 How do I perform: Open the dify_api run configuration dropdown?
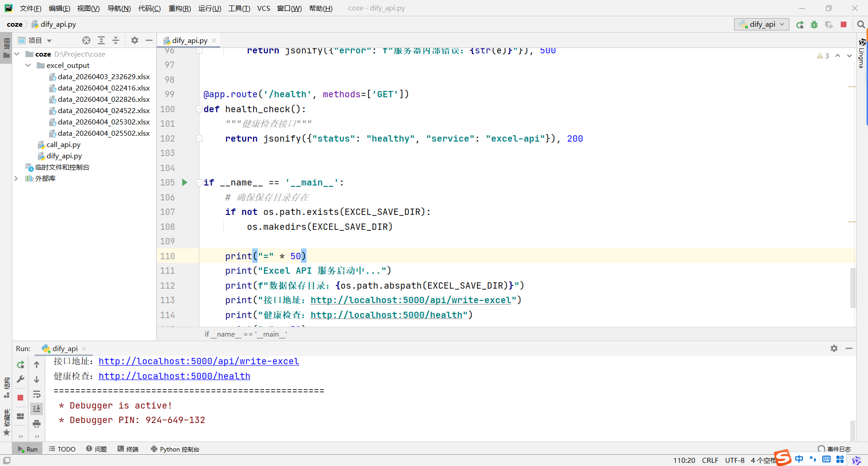pos(762,24)
